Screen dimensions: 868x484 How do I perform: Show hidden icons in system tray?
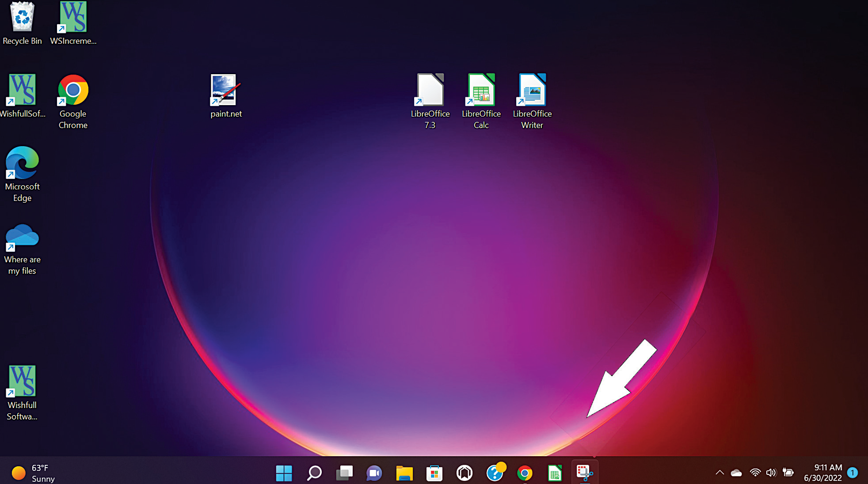coord(720,473)
